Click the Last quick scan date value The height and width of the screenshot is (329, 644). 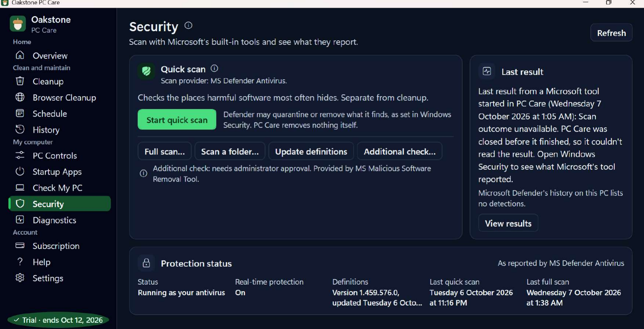click(471, 298)
